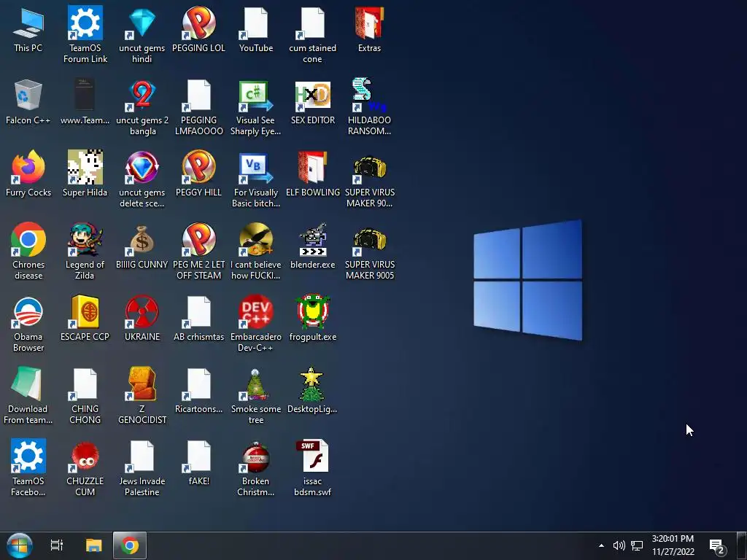
Task: Select the uncut gems hindi shortcut
Action: point(142,34)
